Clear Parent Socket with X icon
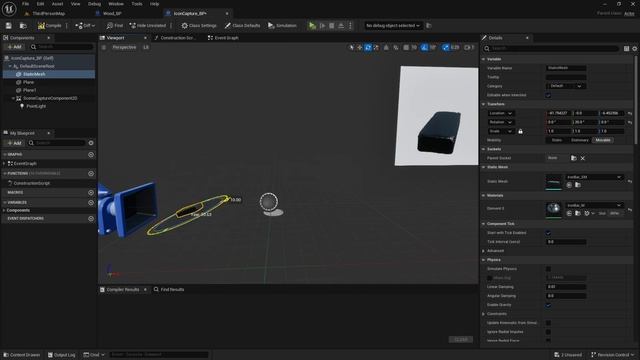The width and height of the screenshot is (640, 360). (582, 158)
